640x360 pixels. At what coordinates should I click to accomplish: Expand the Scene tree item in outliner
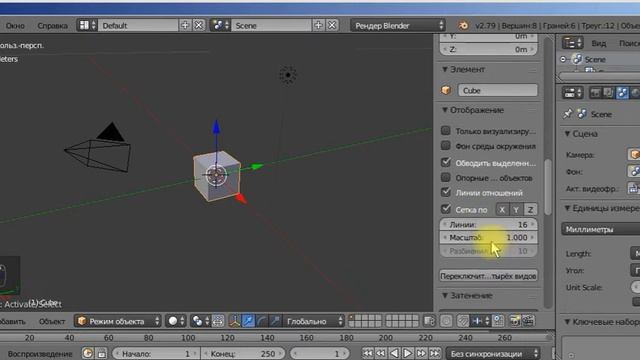563,60
